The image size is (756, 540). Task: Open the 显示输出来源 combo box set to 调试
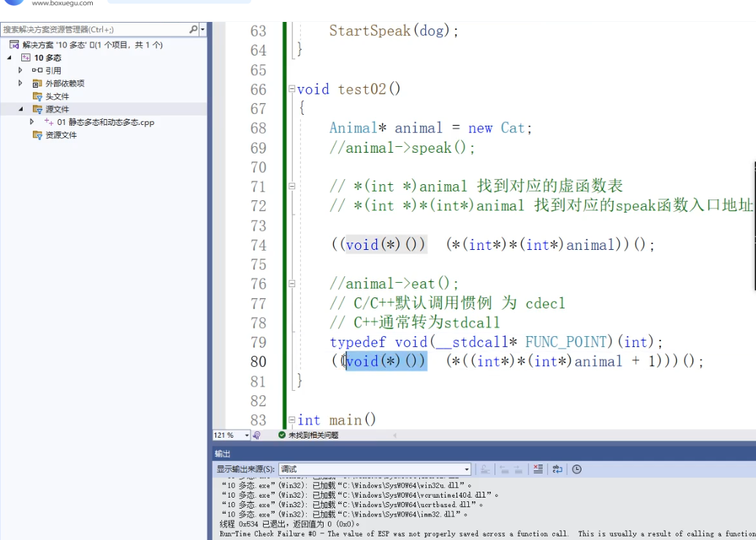[375, 469]
